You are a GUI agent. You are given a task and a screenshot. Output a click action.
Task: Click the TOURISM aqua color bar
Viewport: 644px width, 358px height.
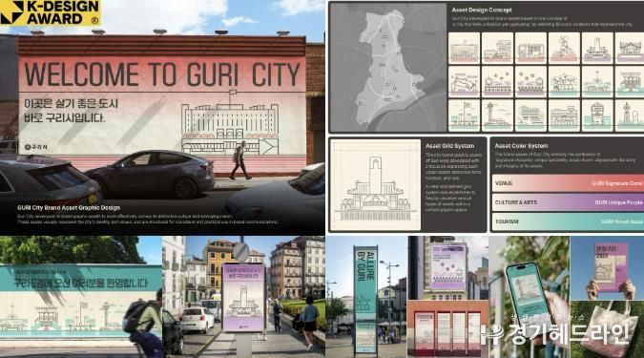[x=568, y=221]
